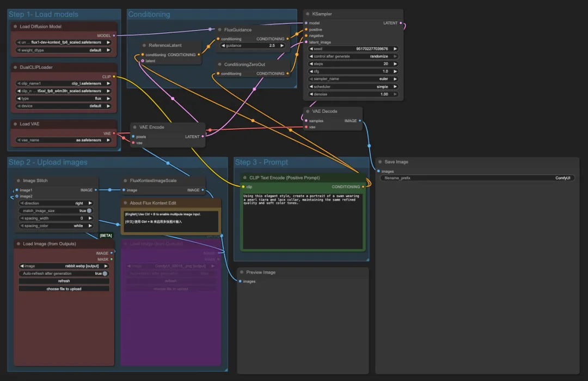Collapse the KSampler node via its title dot

point(308,14)
